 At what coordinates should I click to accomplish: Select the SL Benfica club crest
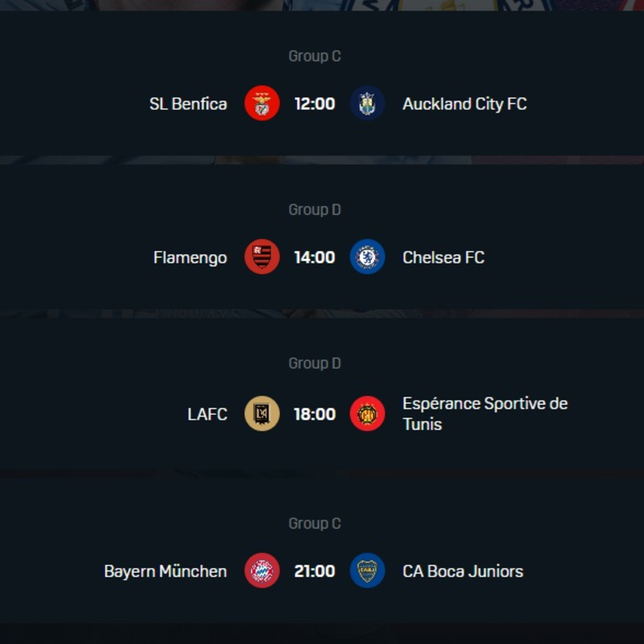coord(261,103)
